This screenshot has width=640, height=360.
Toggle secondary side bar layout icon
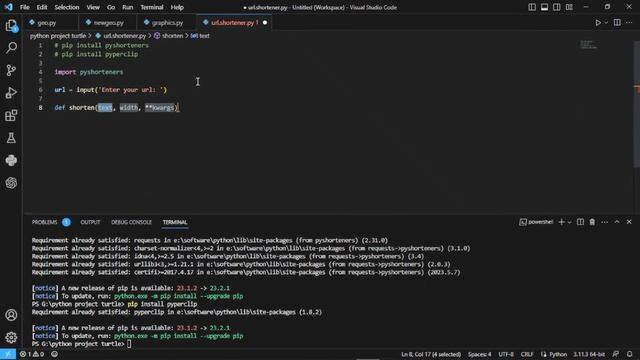point(556,7)
